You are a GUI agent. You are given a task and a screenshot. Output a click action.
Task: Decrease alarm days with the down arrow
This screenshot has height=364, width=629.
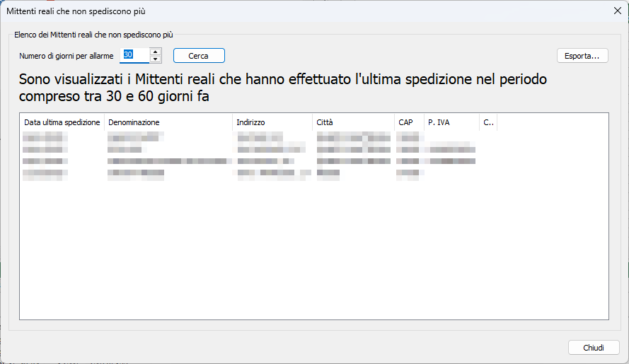point(156,59)
